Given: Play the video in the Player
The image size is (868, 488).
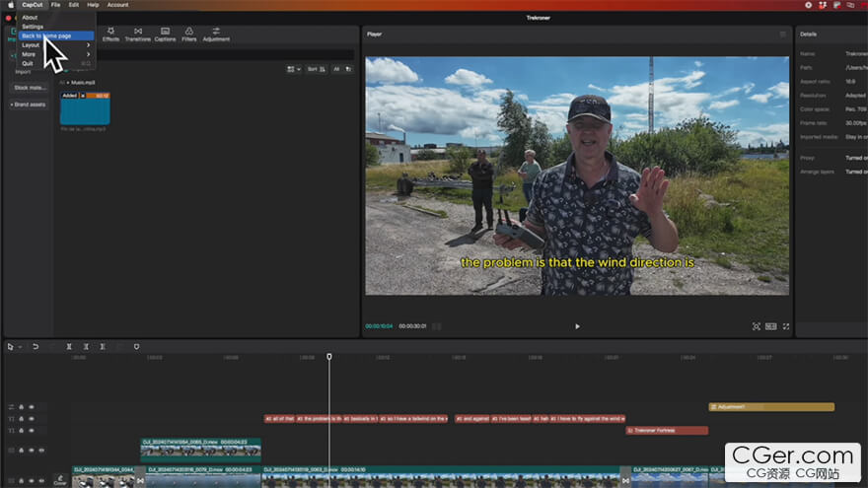Looking at the screenshot, I should point(577,326).
